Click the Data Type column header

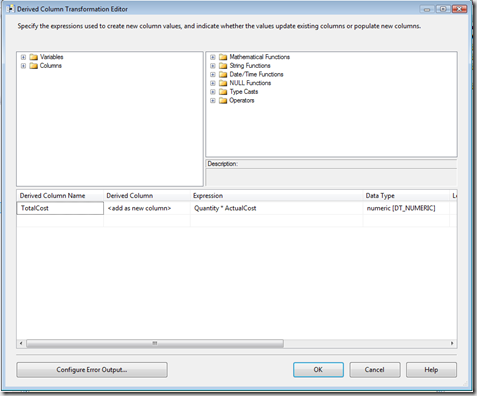coord(406,196)
